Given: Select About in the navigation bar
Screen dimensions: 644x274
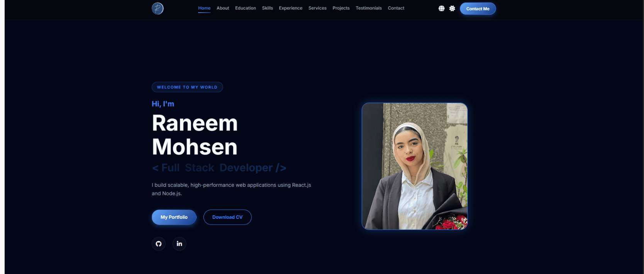Looking at the screenshot, I should point(223,8).
